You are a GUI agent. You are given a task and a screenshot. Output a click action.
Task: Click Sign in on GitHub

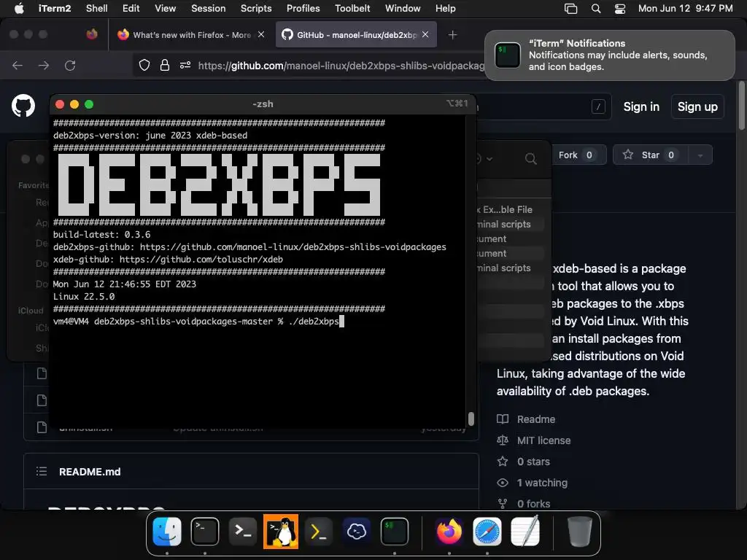point(641,106)
